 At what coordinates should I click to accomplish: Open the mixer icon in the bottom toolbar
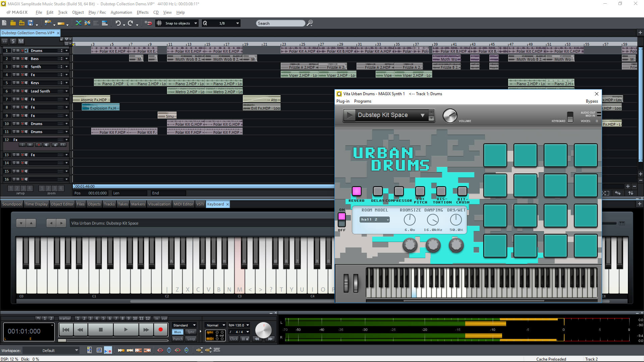(99, 350)
